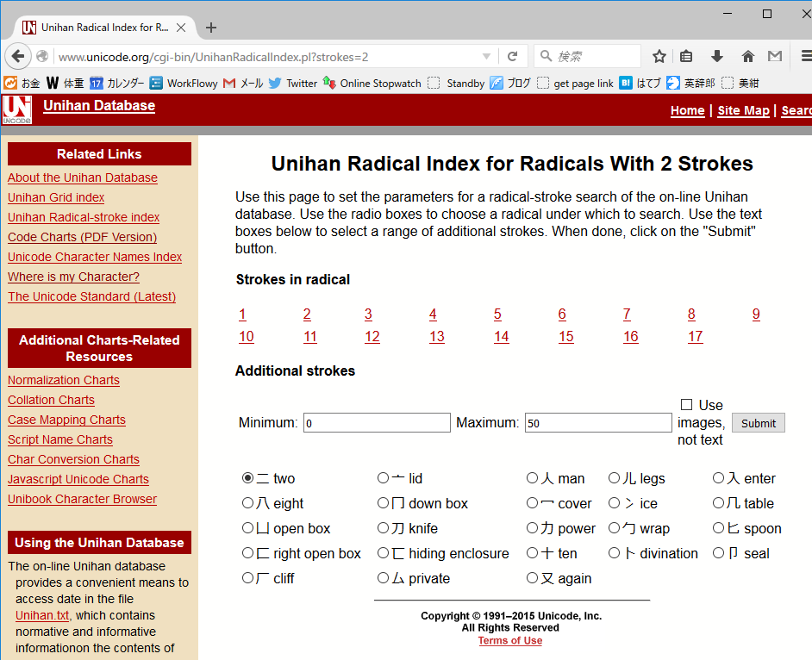The height and width of the screenshot is (660, 812).
Task: Open the Unihan.txt link
Action: click(x=42, y=615)
